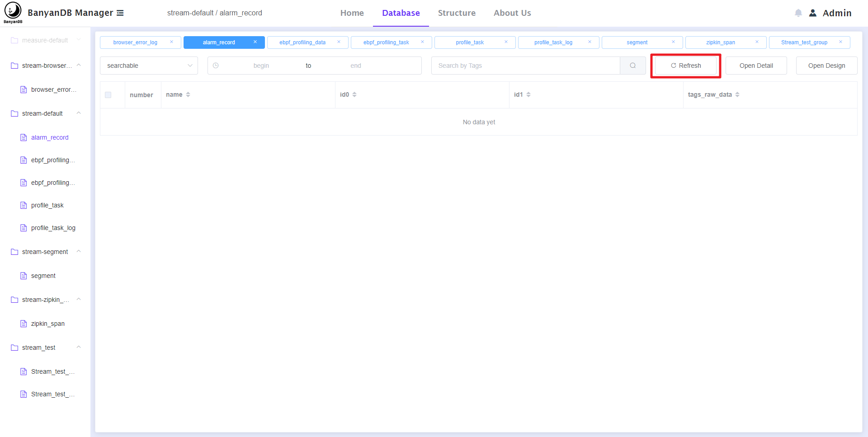Collapse the stream-browser group chevron
This screenshot has height=437, width=868.
pyautogui.click(x=79, y=65)
